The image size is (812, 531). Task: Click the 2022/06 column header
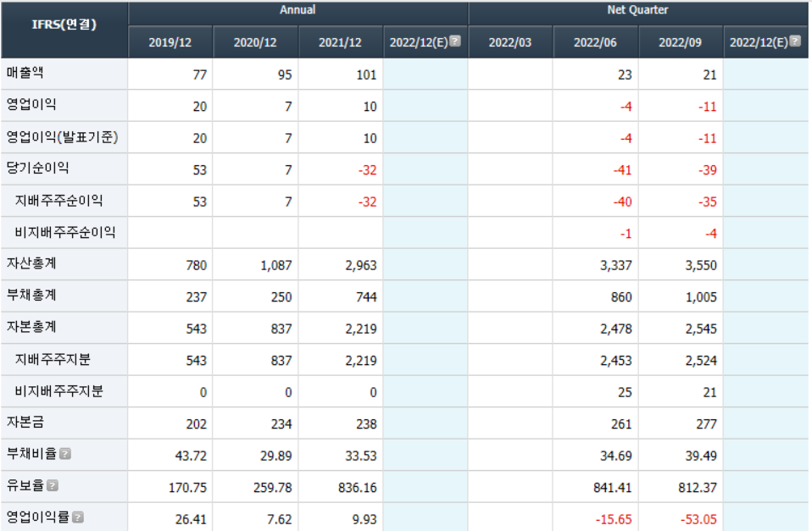click(595, 42)
